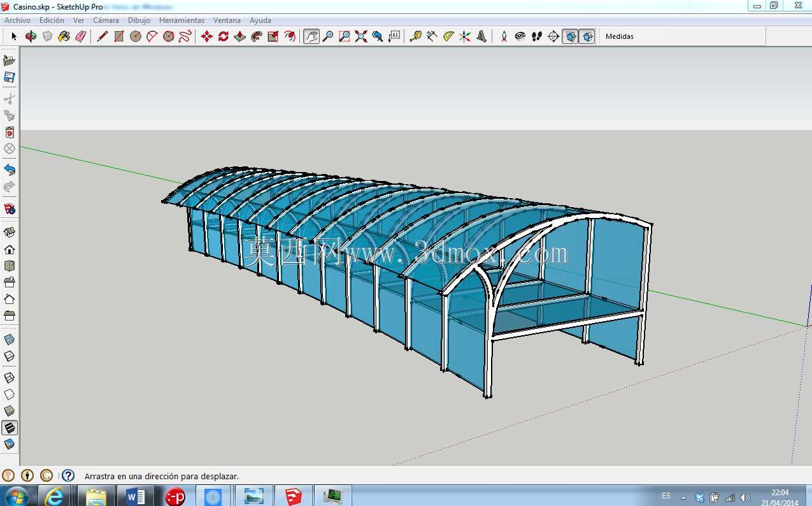The image size is (812, 506).
Task: Select the Rectangle drawing tool
Action: point(119,36)
